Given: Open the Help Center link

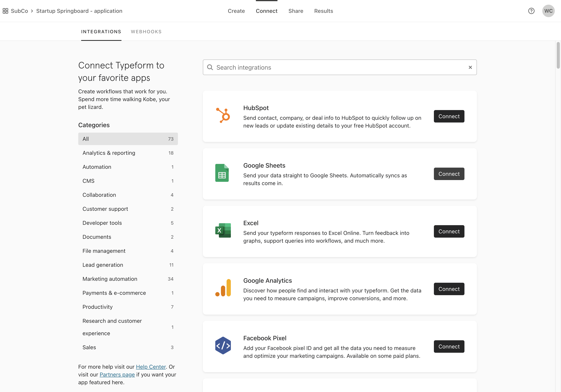Looking at the screenshot, I should [x=151, y=367].
